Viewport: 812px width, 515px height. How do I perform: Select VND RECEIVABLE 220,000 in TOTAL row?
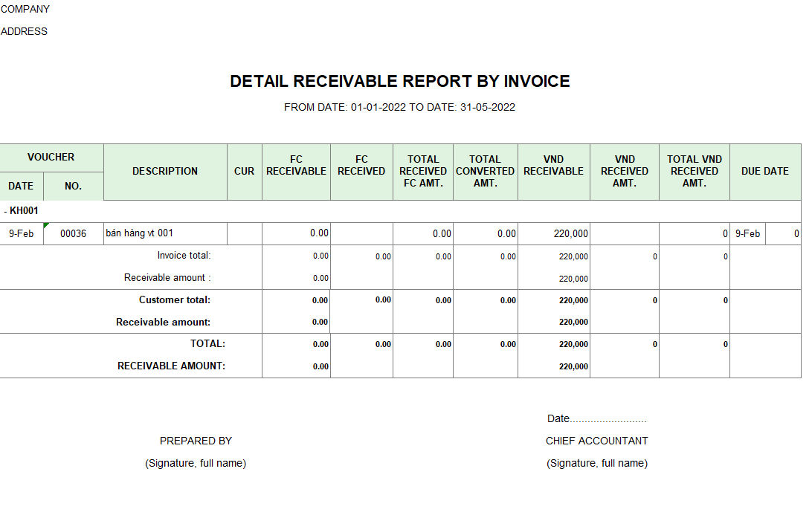pos(573,345)
